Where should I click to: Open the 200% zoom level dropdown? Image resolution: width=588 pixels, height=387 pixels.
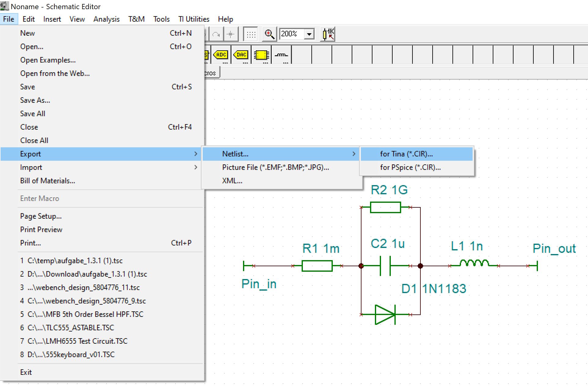click(309, 34)
